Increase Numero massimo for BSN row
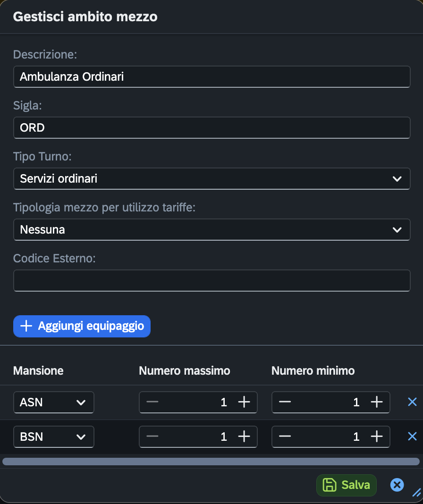The height and width of the screenshot is (504, 423). click(244, 437)
